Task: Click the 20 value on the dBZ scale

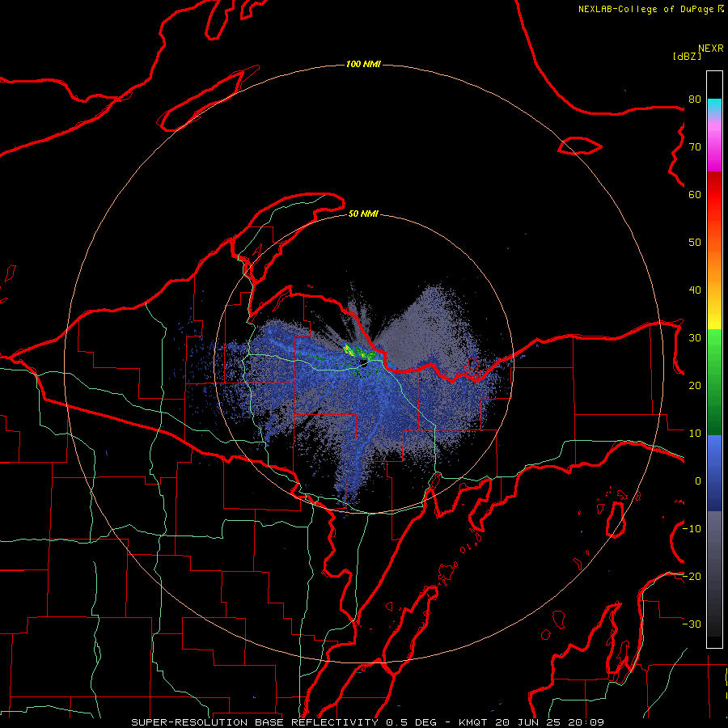Action: pyautogui.click(x=695, y=385)
